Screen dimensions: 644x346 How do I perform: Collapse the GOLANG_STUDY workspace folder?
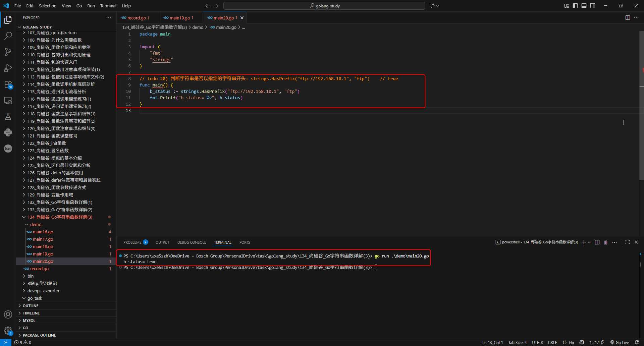click(x=66, y=27)
